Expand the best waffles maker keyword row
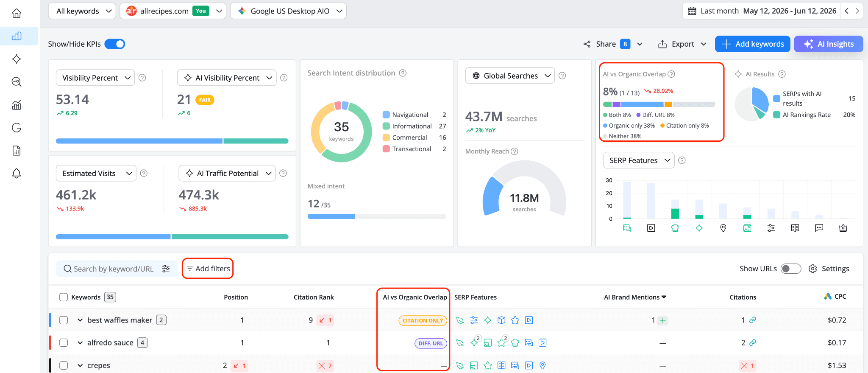Image resolution: width=868 pixels, height=373 pixels. (80, 320)
